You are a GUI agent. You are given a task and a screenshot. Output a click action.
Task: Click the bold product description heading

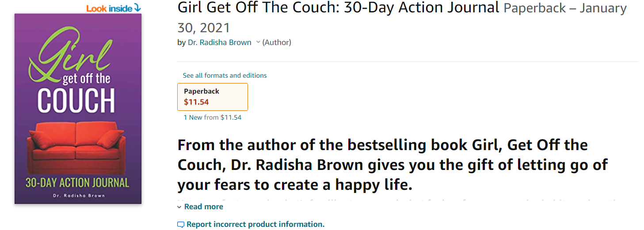[x=383, y=165]
